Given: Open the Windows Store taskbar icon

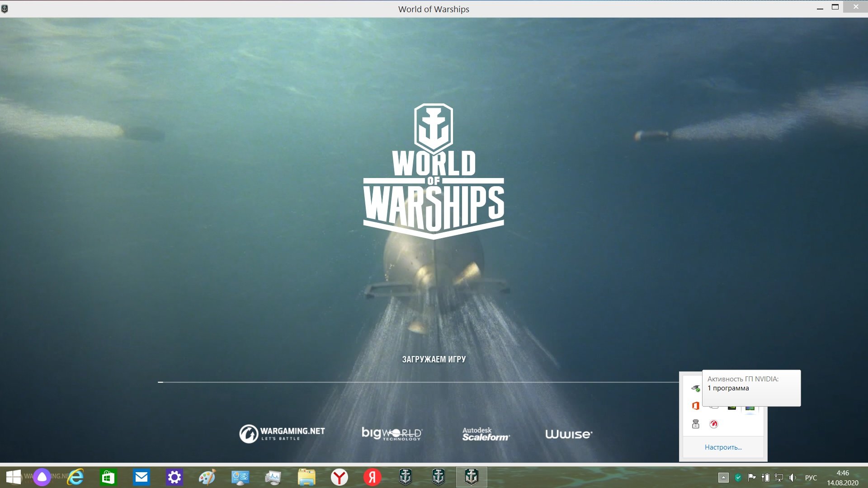Looking at the screenshot, I should [x=108, y=477].
